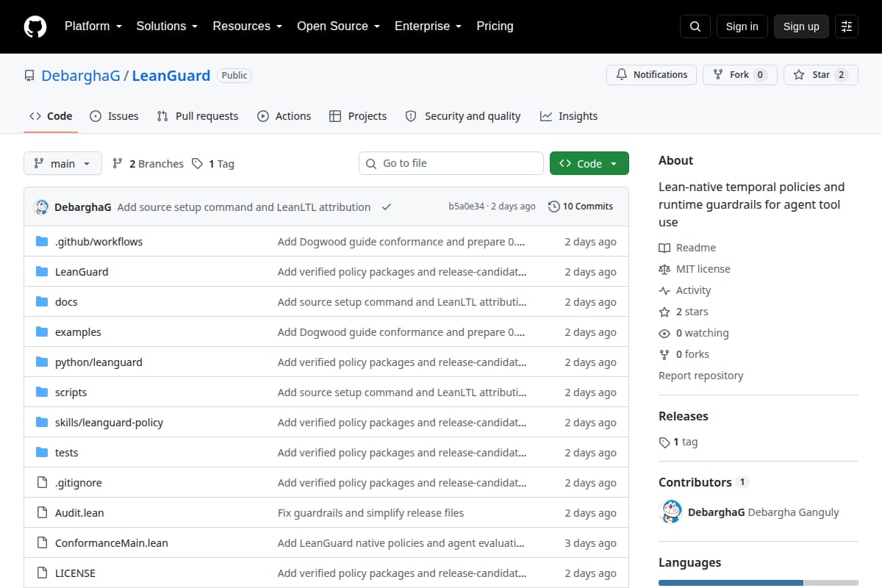Open 'Fix guardrails and simplify release files' commit
The image size is (882, 588).
370,513
